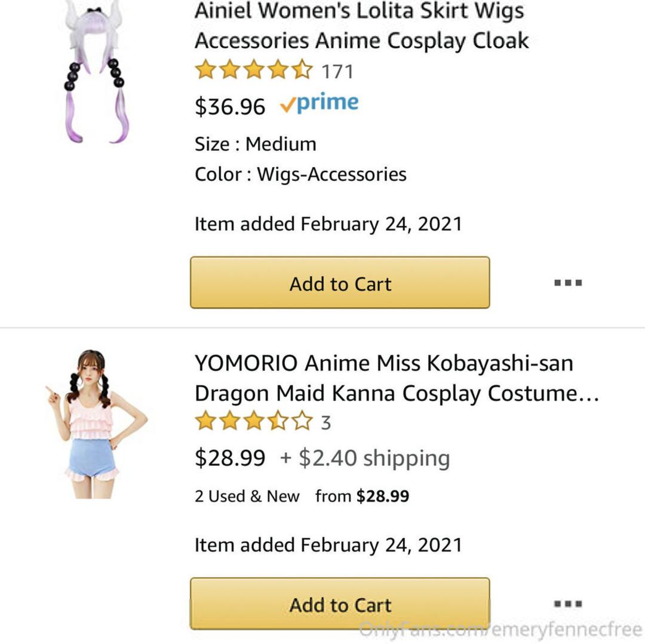This screenshot has width=645, height=644.
Task: Open the Ainiel Women's Lolita Skirt Wigs title
Action: pos(361,26)
